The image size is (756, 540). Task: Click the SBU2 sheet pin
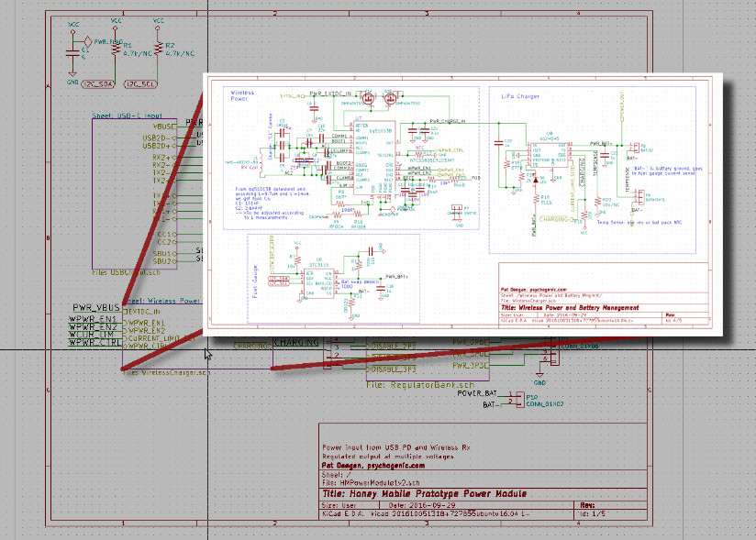pos(165,261)
